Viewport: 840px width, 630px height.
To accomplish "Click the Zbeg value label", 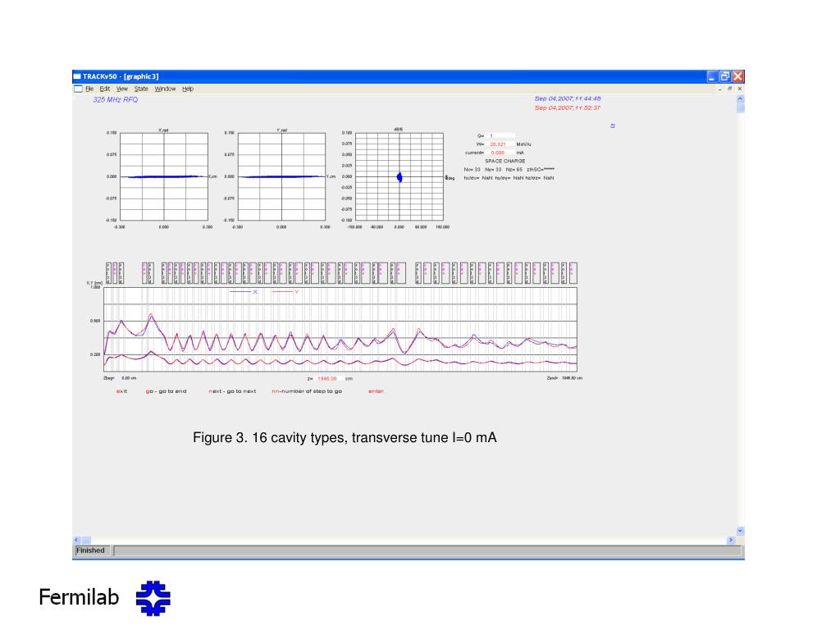I will click(120, 378).
